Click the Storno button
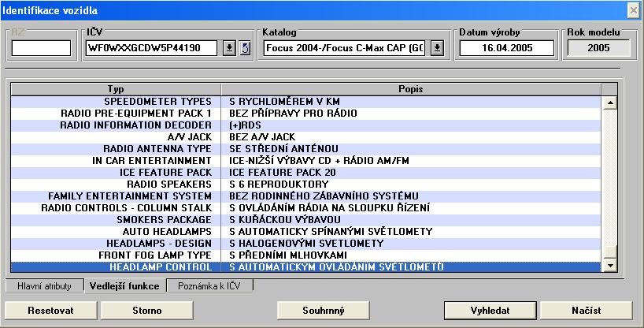This screenshot has width=644, height=328. [147, 310]
